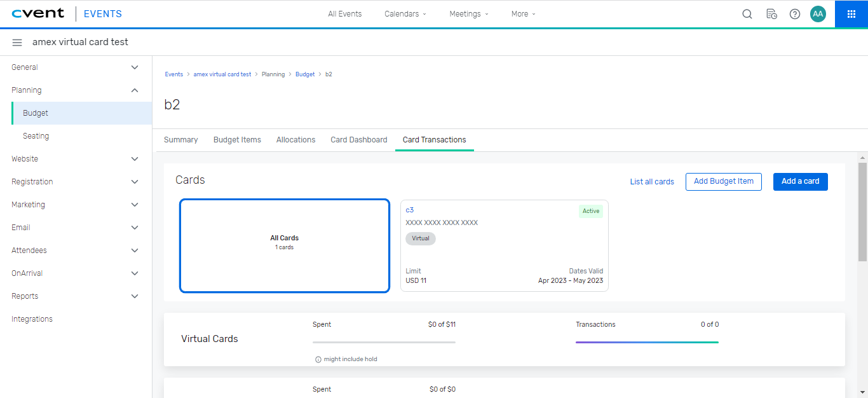The image size is (868, 398).
Task: Open the c3 card link
Action: coord(410,209)
